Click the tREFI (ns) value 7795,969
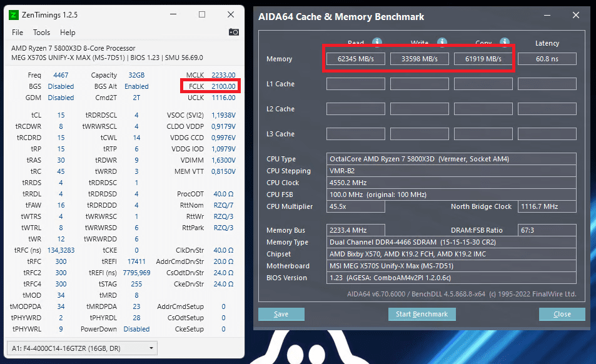The image size is (596, 364). click(136, 273)
